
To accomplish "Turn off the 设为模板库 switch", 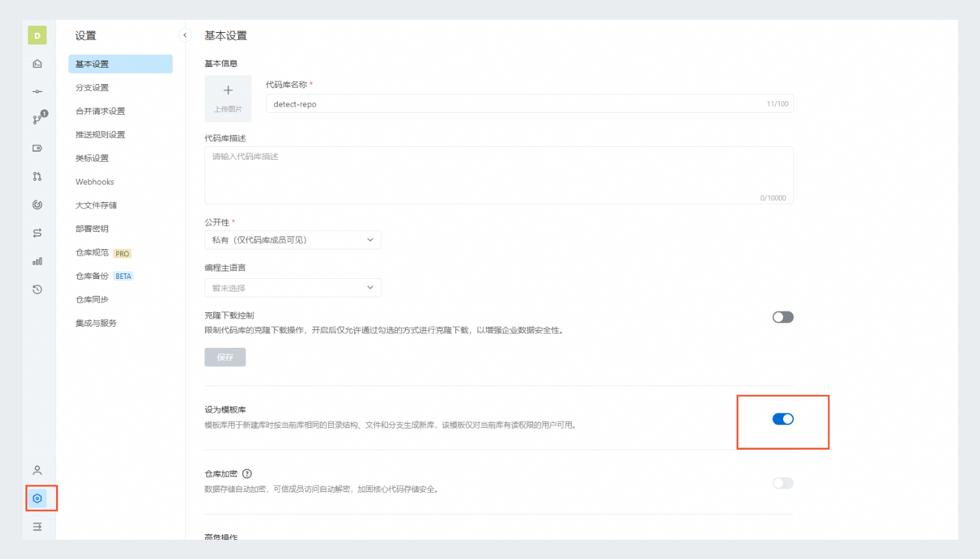I will pyautogui.click(x=783, y=419).
